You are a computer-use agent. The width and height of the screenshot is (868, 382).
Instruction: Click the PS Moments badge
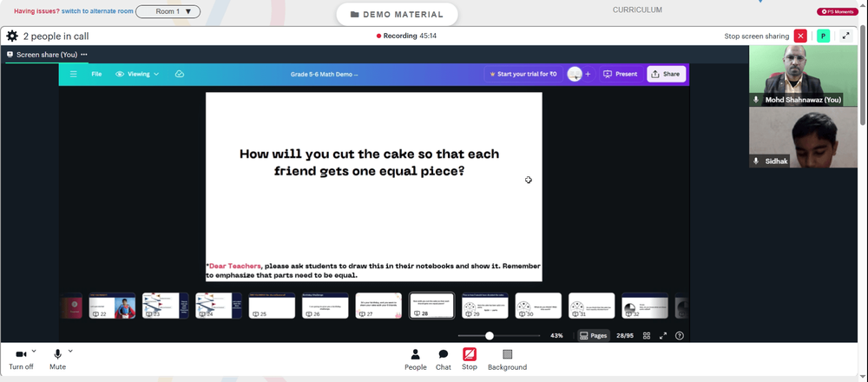(838, 11)
